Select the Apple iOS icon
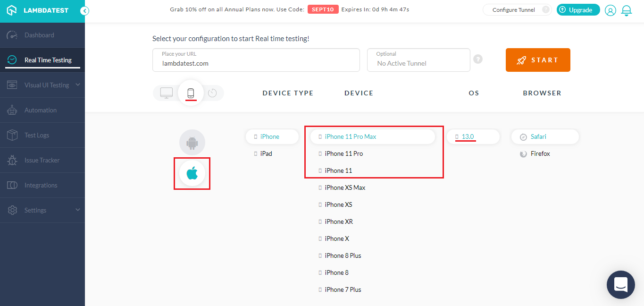 point(192,173)
